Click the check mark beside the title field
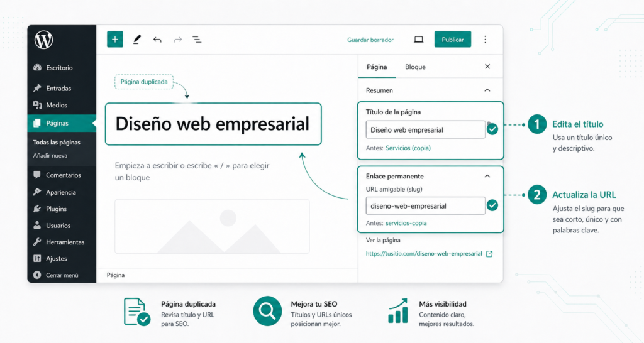The width and height of the screenshot is (644, 343). (492, 129)
